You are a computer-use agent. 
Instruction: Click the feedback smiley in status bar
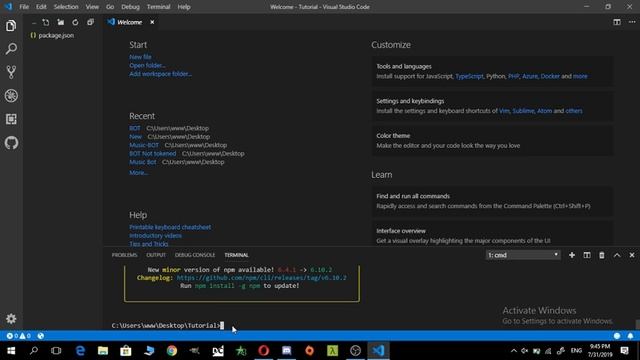click(617, 336)
